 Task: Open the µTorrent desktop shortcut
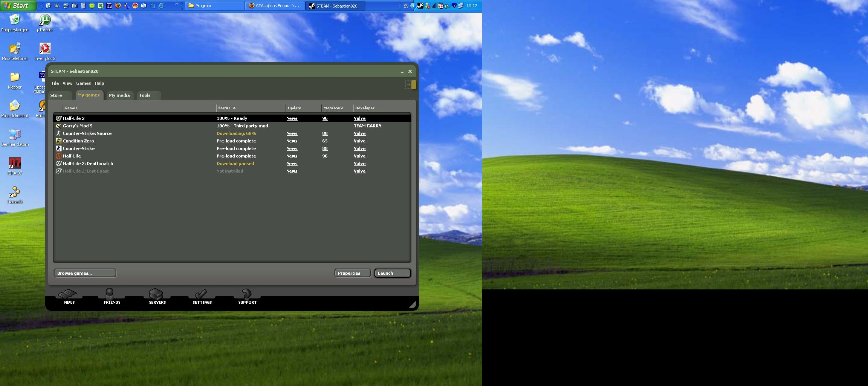pos(45,22)
